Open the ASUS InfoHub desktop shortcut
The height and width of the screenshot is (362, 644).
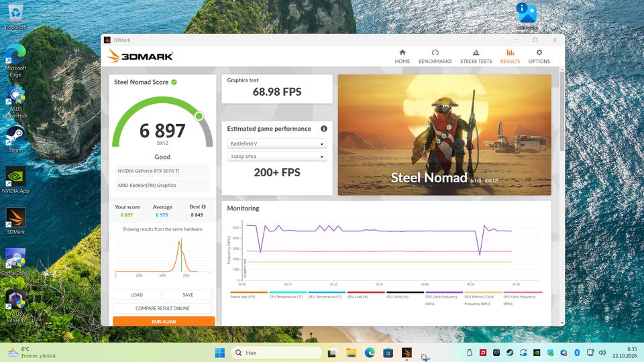(15, 306)
